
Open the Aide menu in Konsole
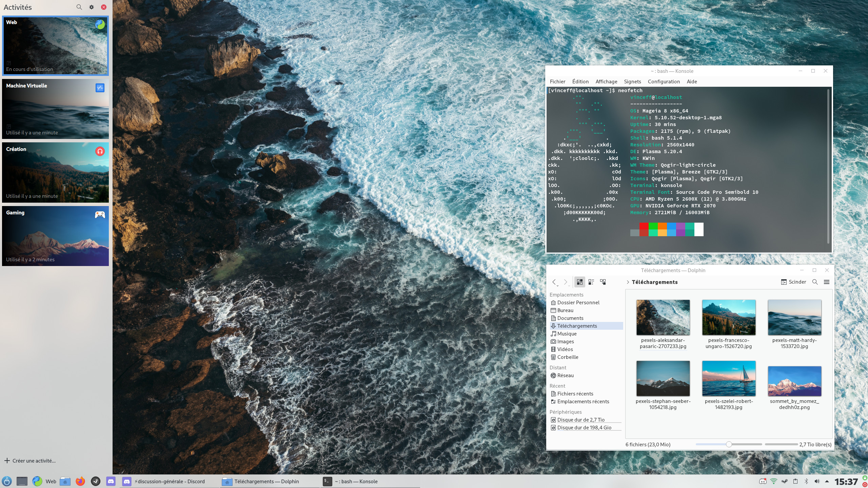(692, 82)
